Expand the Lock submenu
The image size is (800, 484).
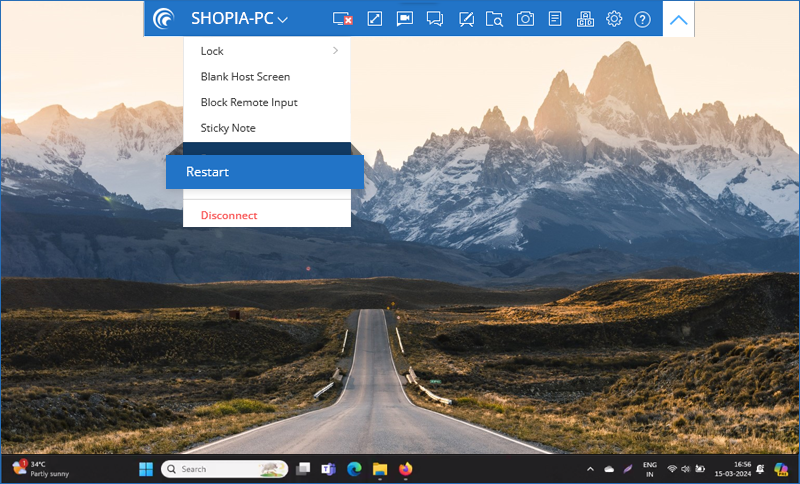pos(267,51)
